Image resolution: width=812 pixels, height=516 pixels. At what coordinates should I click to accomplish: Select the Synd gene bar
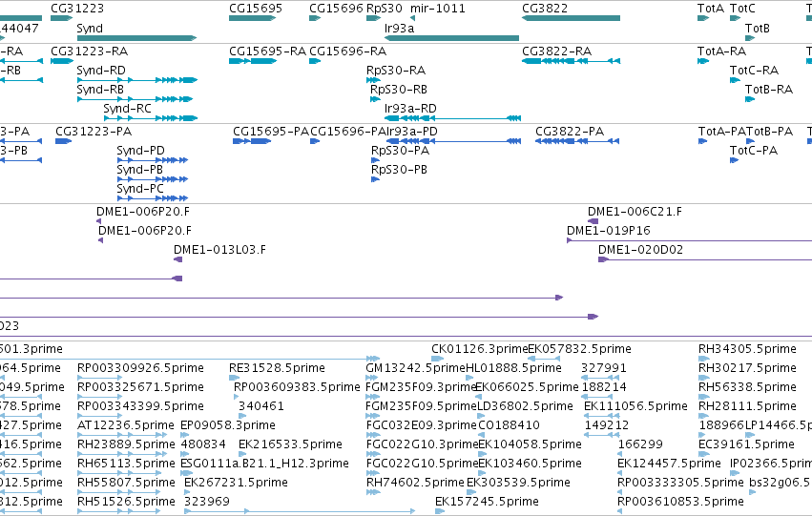click(x=136, y=38)
